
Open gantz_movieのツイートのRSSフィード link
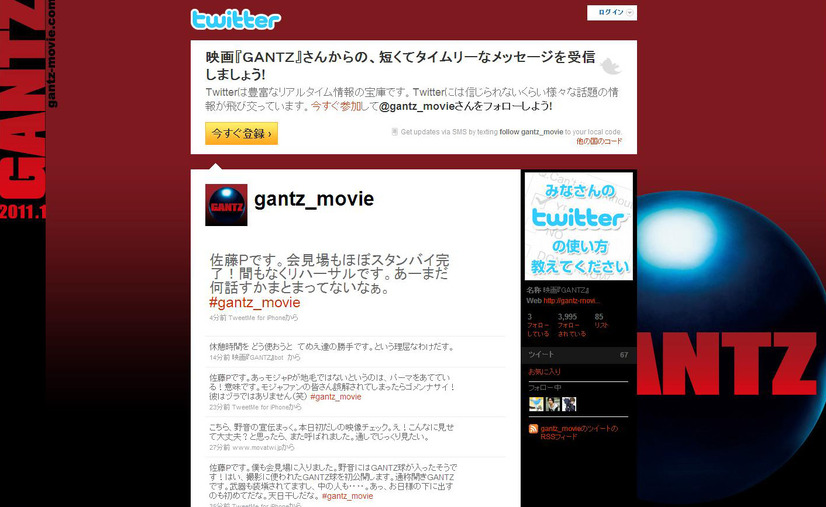click(x=579, y=433)
